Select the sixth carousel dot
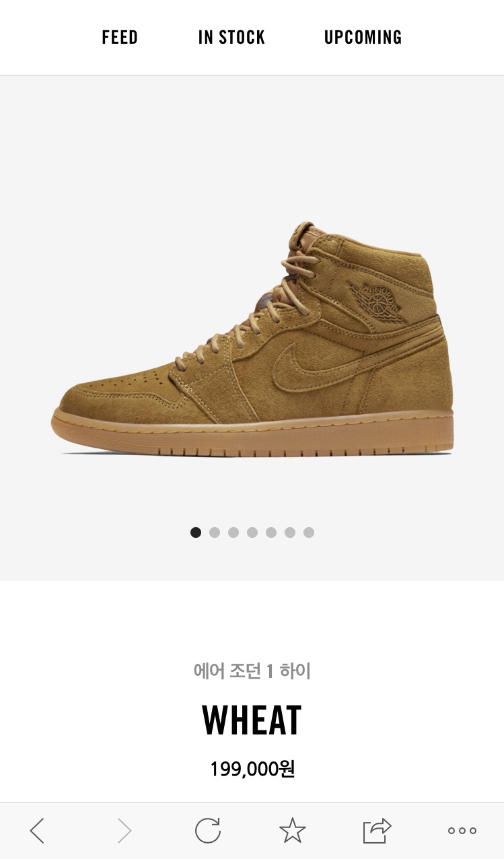The image size is (504, 859). click(290, 532)
